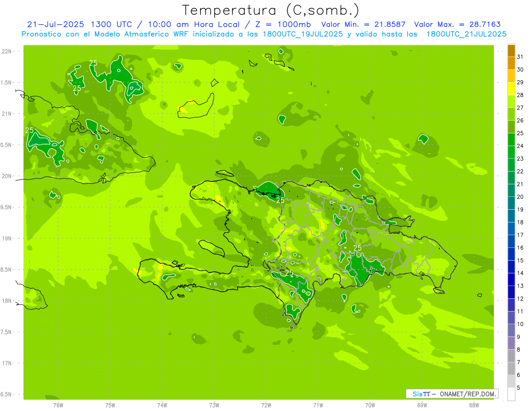Click the colorbar value label 20
The height and width of the screenshot is (411, 532).
(520, 196)
